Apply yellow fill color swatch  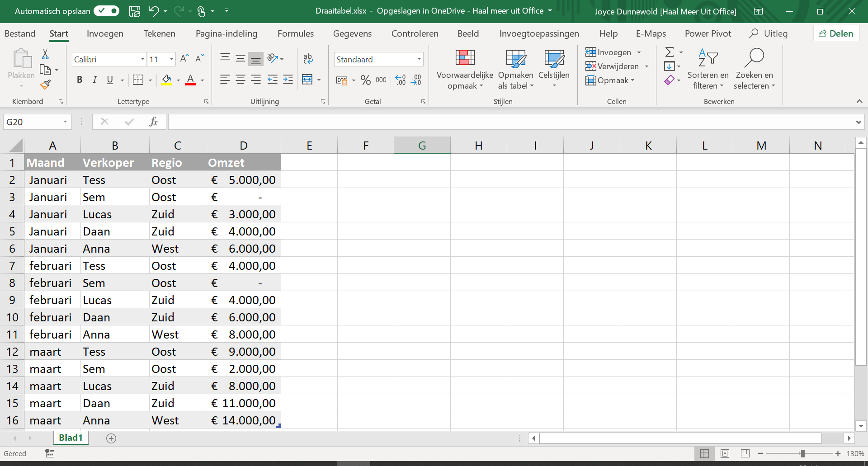point(166,80)
